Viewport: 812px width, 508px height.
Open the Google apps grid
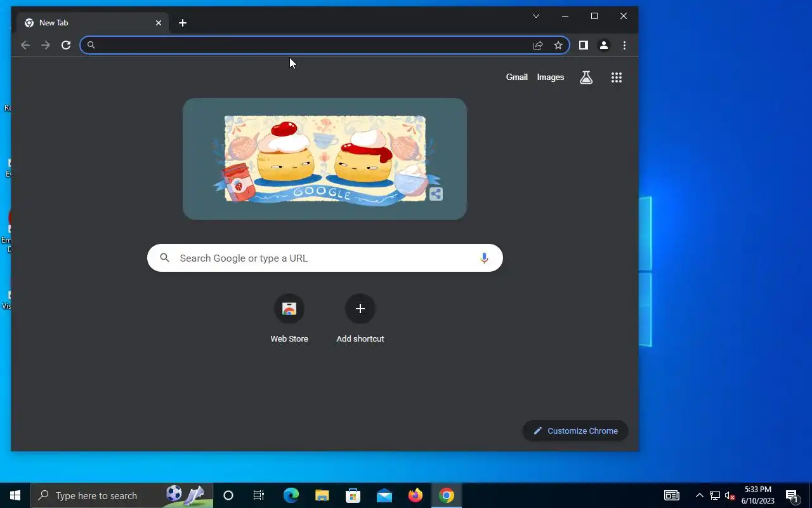[x=617, y=77]
